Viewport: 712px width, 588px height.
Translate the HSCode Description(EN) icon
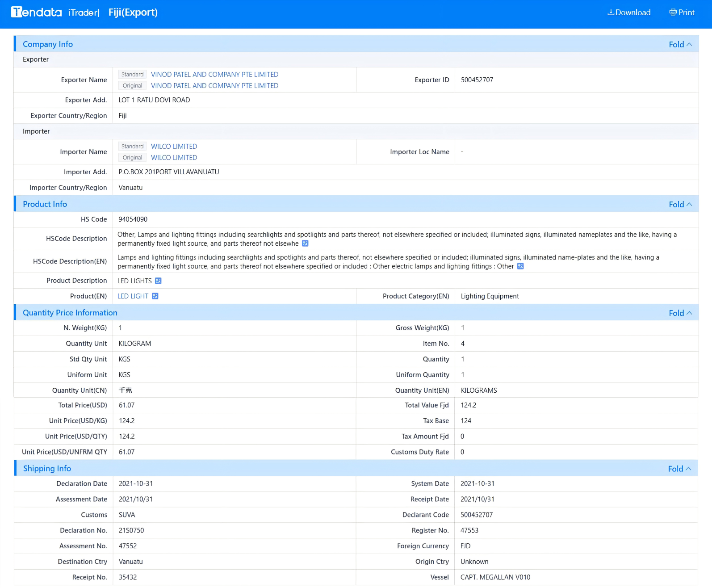pos(520,266)
